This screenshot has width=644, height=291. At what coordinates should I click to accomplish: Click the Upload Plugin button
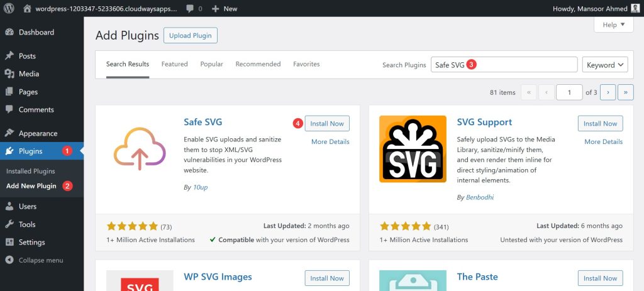191,35
